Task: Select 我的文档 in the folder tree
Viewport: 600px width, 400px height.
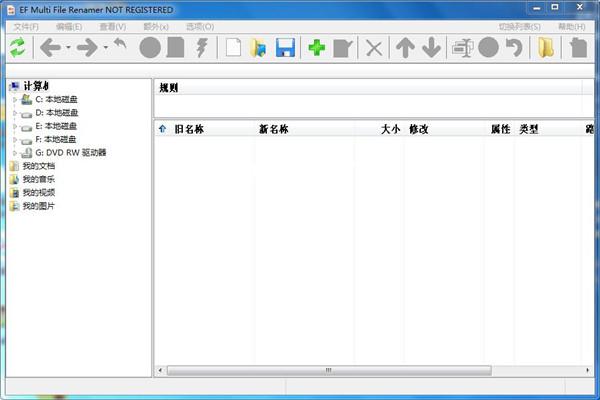Action: 38,166
